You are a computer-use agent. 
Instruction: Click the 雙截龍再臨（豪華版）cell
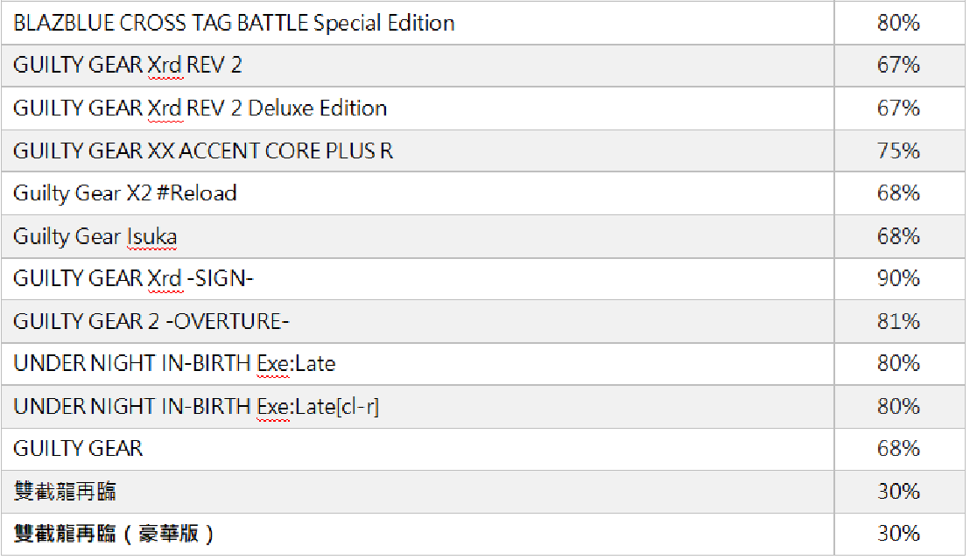114,534
